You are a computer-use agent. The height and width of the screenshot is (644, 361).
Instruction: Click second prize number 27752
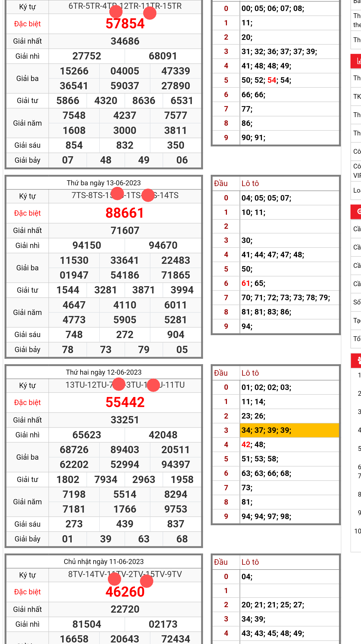tap(87, 56)
